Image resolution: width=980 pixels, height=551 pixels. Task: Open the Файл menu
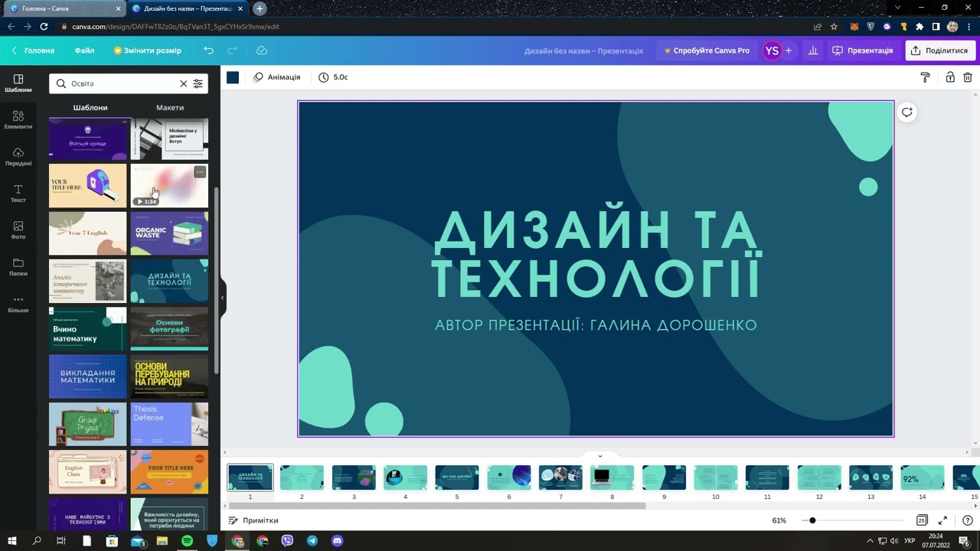coord(85,51)
